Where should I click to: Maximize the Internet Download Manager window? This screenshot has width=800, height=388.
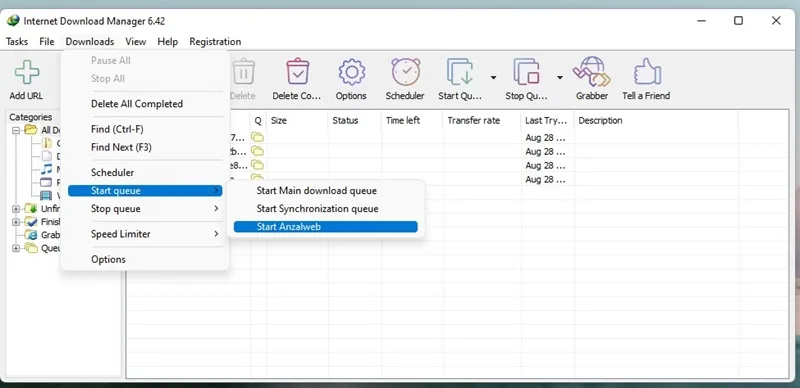pos(738,21)
